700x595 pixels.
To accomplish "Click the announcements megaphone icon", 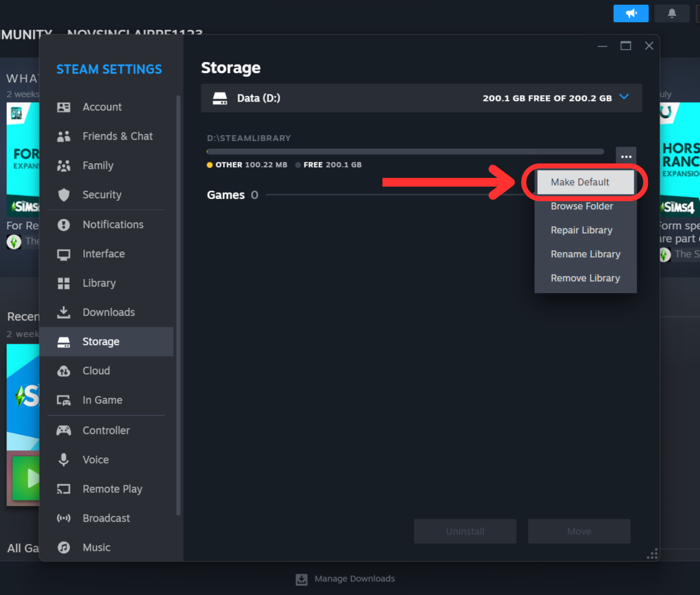I will click(x=631, y=13).
